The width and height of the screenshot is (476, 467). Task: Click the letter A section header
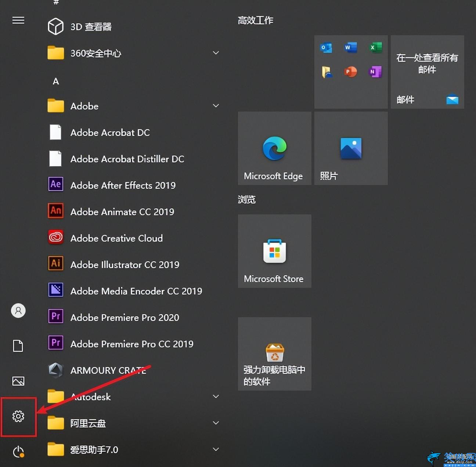(x=56, y=81)
